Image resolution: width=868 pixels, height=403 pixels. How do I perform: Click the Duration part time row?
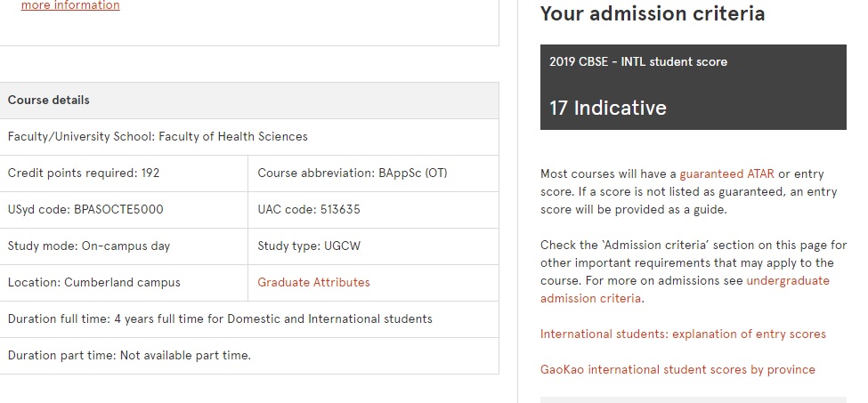point(129,355)
